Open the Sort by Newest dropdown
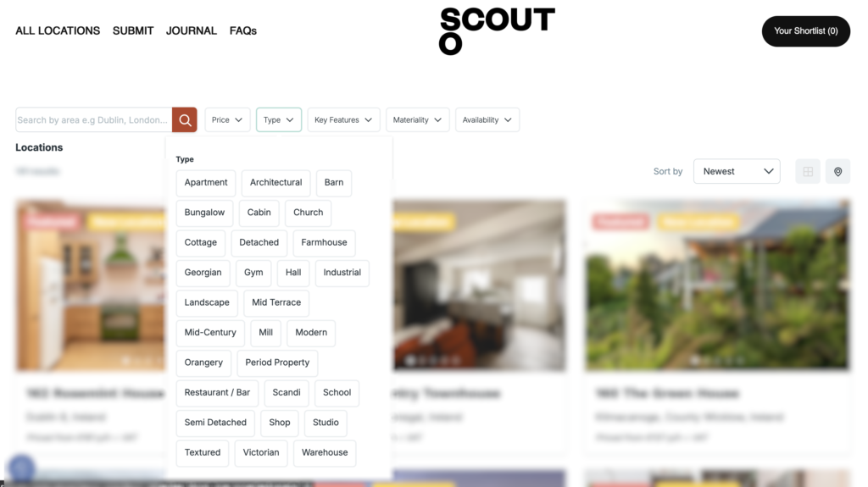 [x=737, y=172]
